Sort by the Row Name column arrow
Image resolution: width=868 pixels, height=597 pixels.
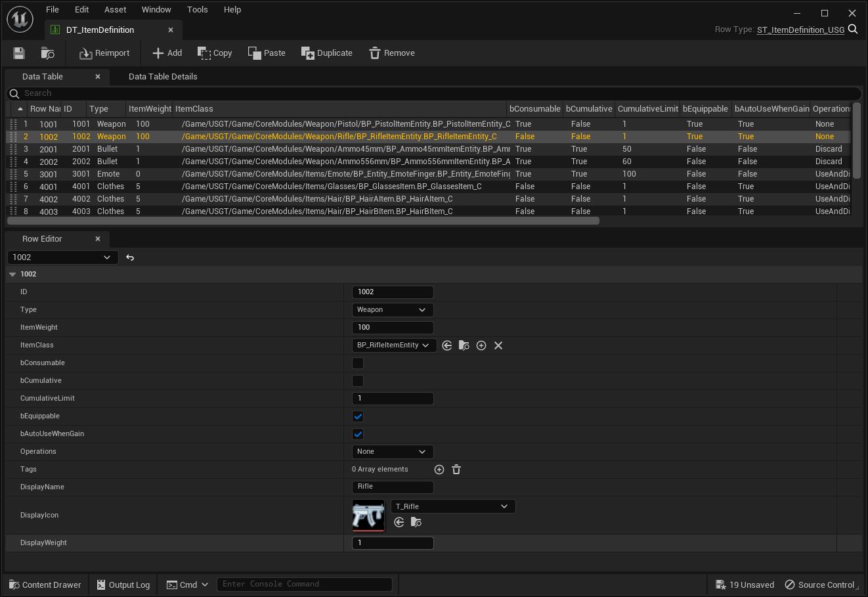pos(20,109)
